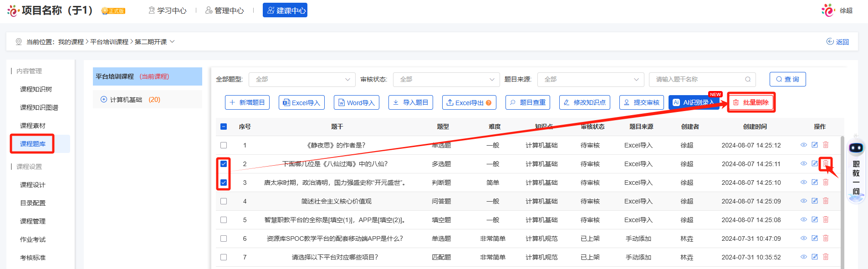Open 目录配置 in sidebar

33,203
